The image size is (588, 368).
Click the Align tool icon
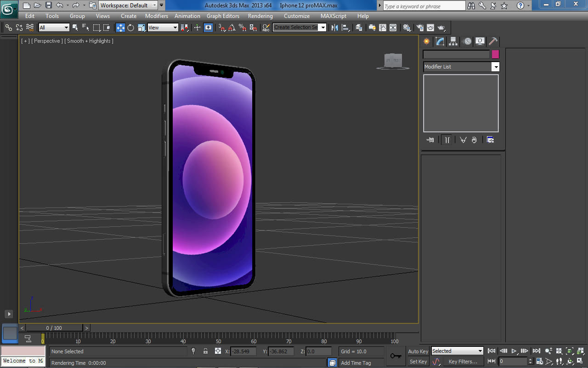(345, 28)
